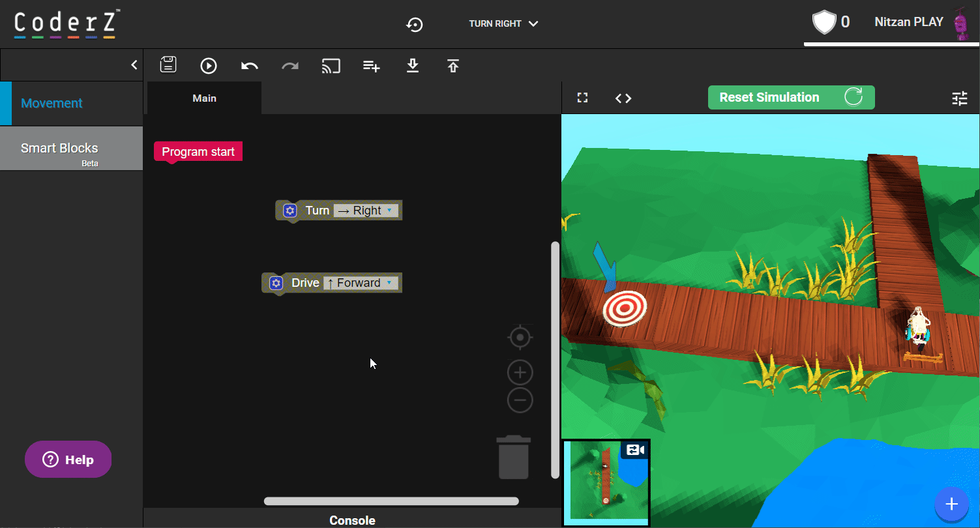Run the program with play icon
This screenshot has width=980, height=528.
209,65
